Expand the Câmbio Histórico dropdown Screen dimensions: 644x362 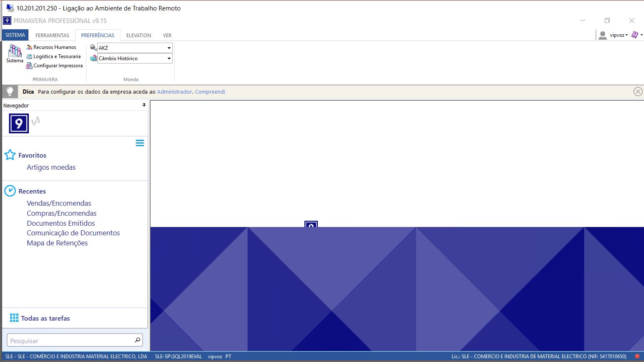[169, 59]
